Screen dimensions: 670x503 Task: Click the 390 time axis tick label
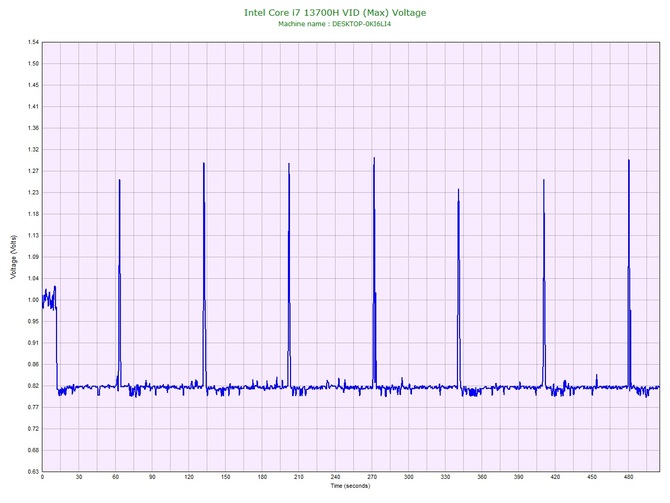[519, 477]
